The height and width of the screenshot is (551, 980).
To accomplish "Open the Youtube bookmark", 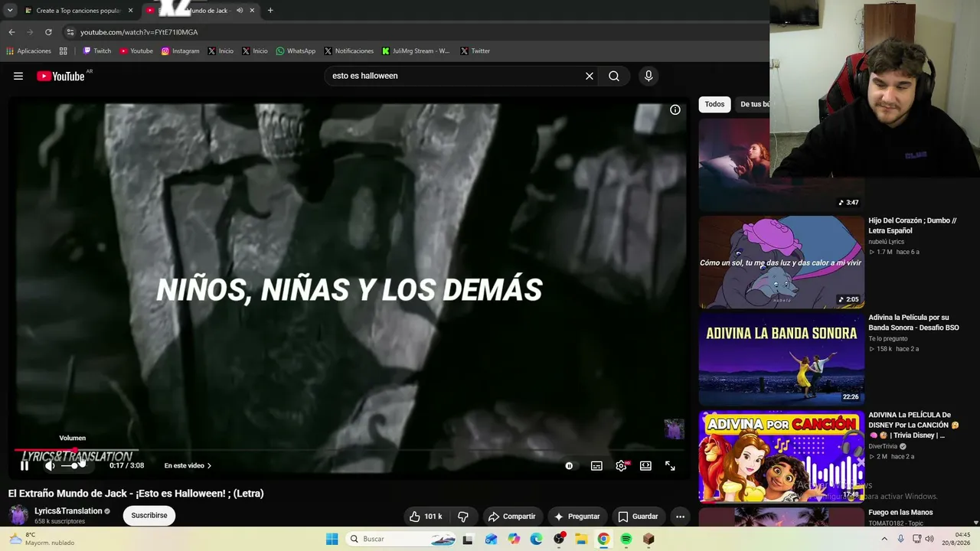I will click(x=136, y=51).
